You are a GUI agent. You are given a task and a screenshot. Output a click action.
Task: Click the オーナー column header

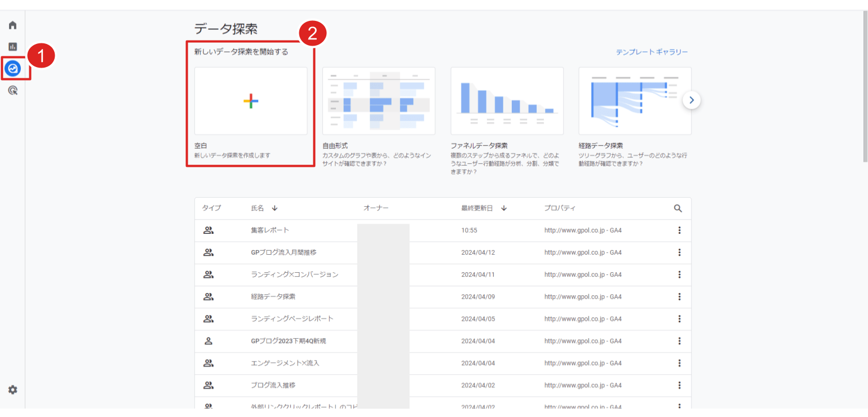point(376,208)
